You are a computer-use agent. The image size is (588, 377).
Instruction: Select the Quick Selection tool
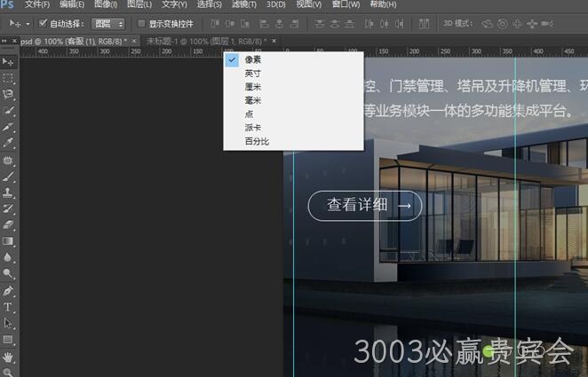(x=8, y=111)
